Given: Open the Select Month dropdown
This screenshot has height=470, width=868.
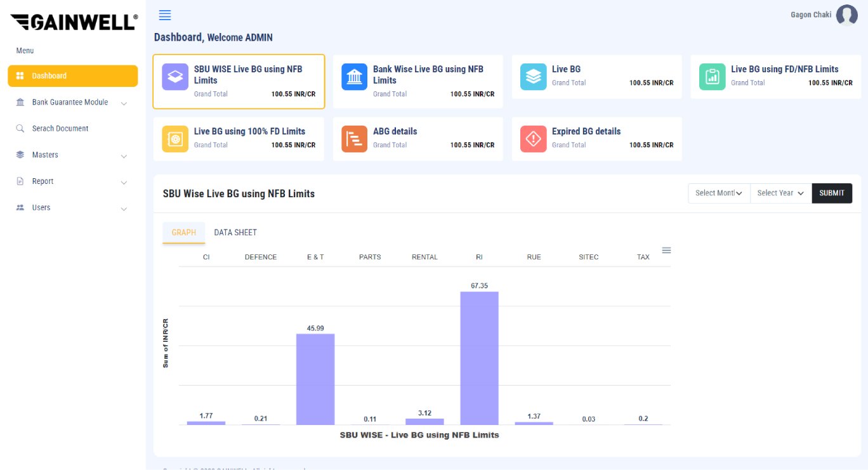Looking at the screenshot, I should pos(719,193).
